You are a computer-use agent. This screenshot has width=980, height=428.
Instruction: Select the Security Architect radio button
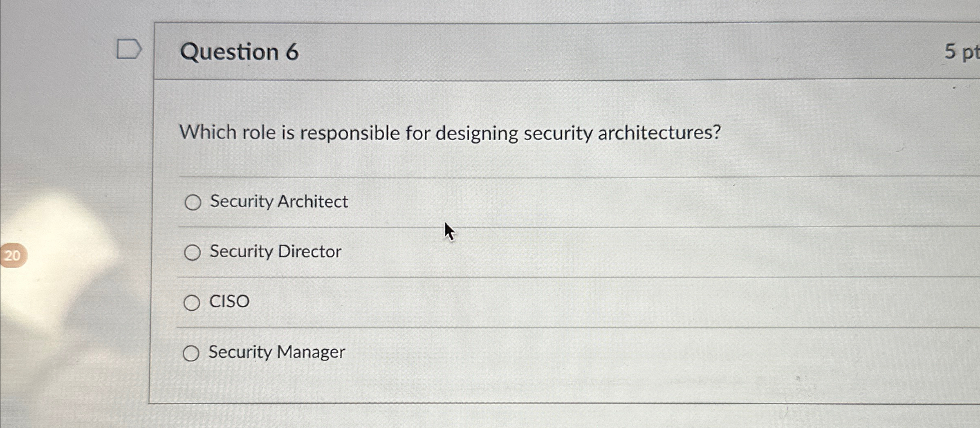pyautogui.click(x=193, y=202)
